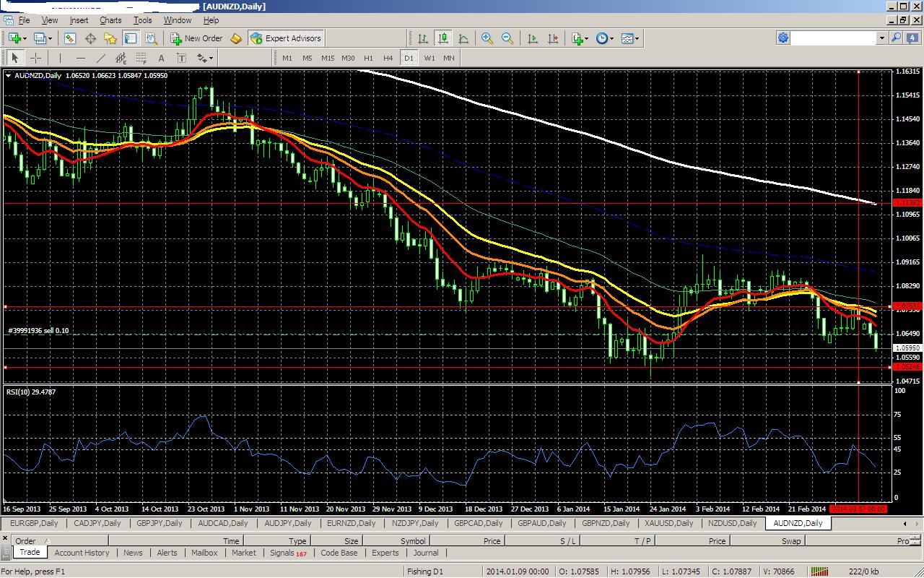Toggle the Expert Advisors button

286,38
